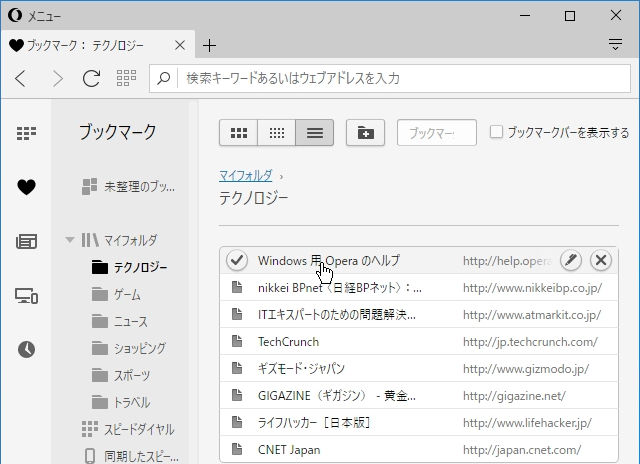Click the TechCrunch page icon

(237, 341)
